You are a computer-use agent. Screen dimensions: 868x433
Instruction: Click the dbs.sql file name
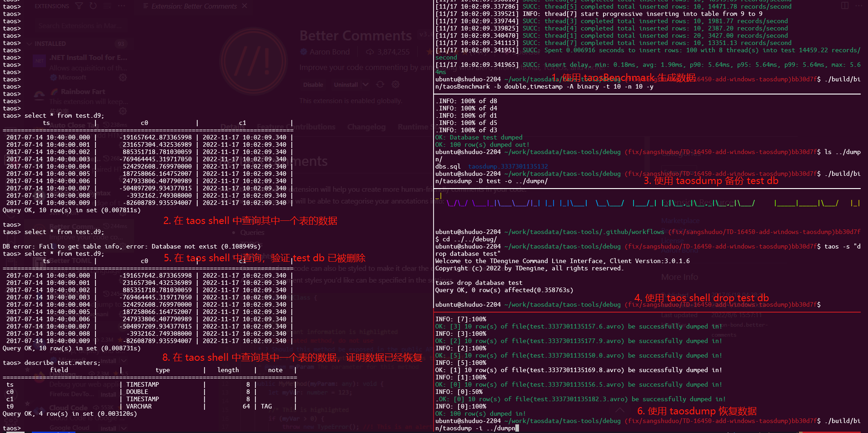[448, 167]
